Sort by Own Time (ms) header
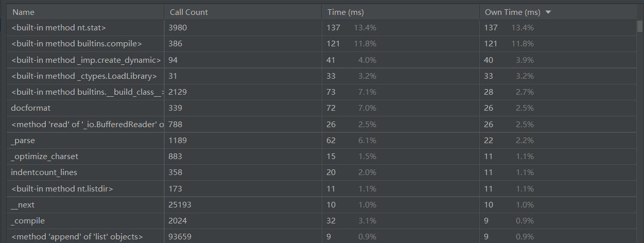 coord(512,12)
